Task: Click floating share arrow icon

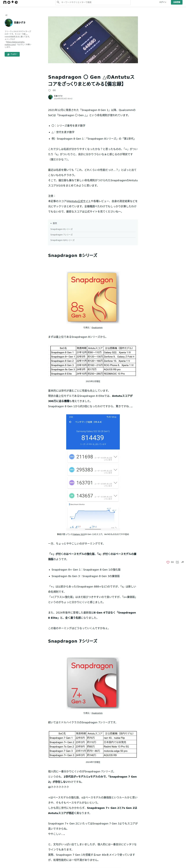Action: tap(183, 562)
